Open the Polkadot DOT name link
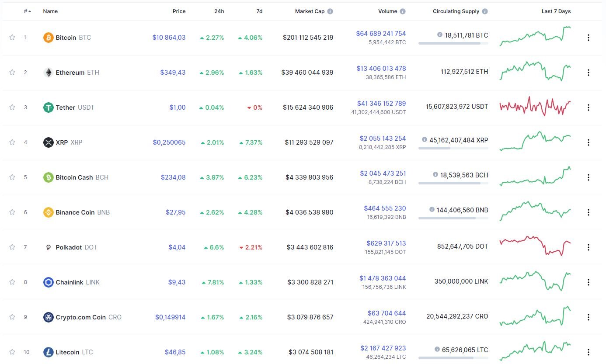 pos(76,247)
